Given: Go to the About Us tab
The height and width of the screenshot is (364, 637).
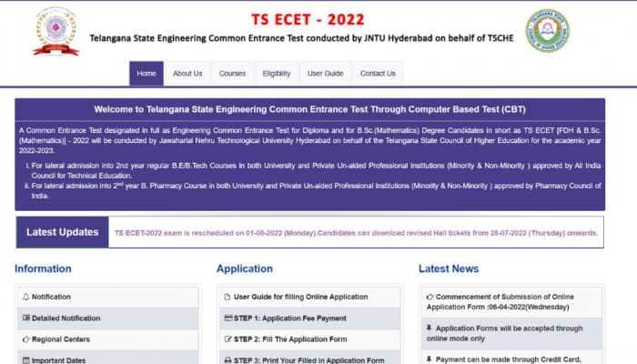Looking at the screenshot, I should tap(187, 74).
